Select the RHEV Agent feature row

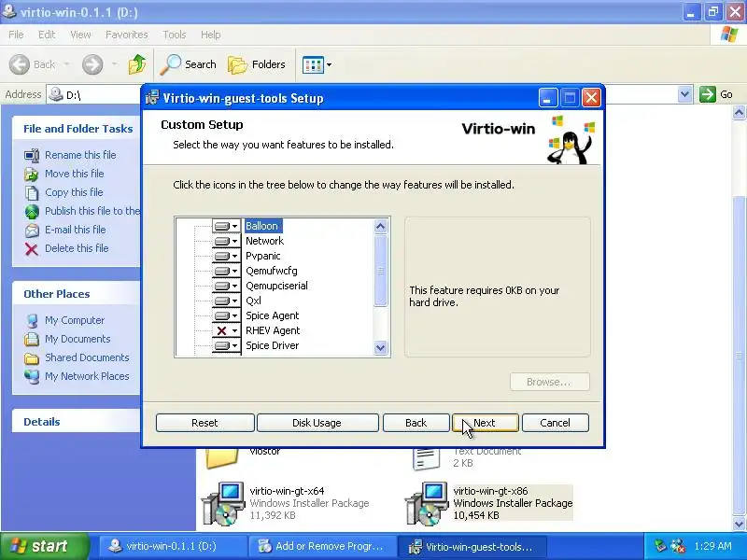pyautogui.click(x=273, y=330)
